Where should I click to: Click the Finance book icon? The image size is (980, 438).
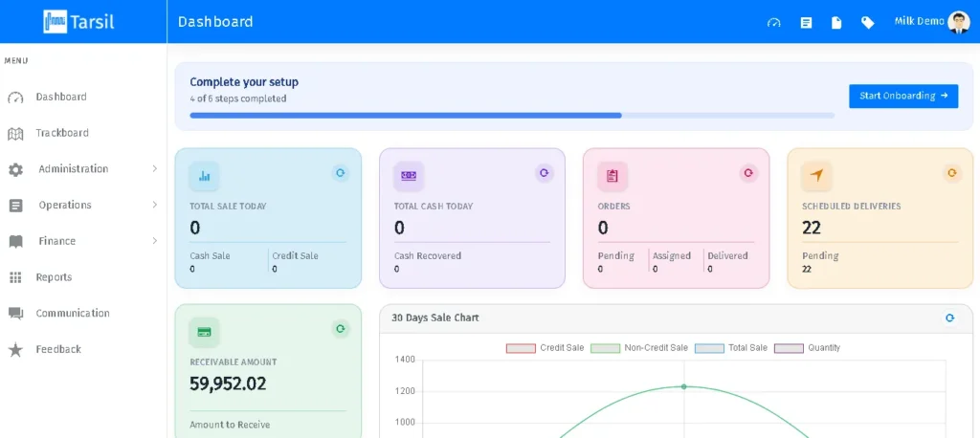[x=15, y=242]
